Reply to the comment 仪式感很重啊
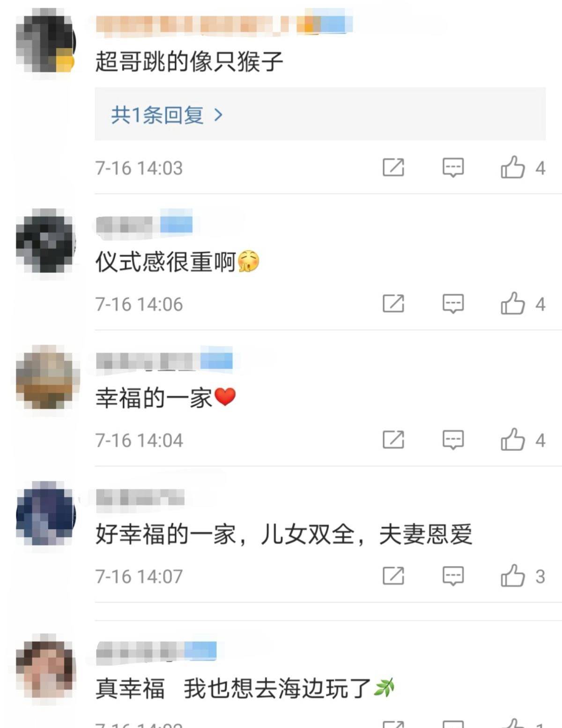The width and height of the screenshot is (562, 728). click(453, 304)
